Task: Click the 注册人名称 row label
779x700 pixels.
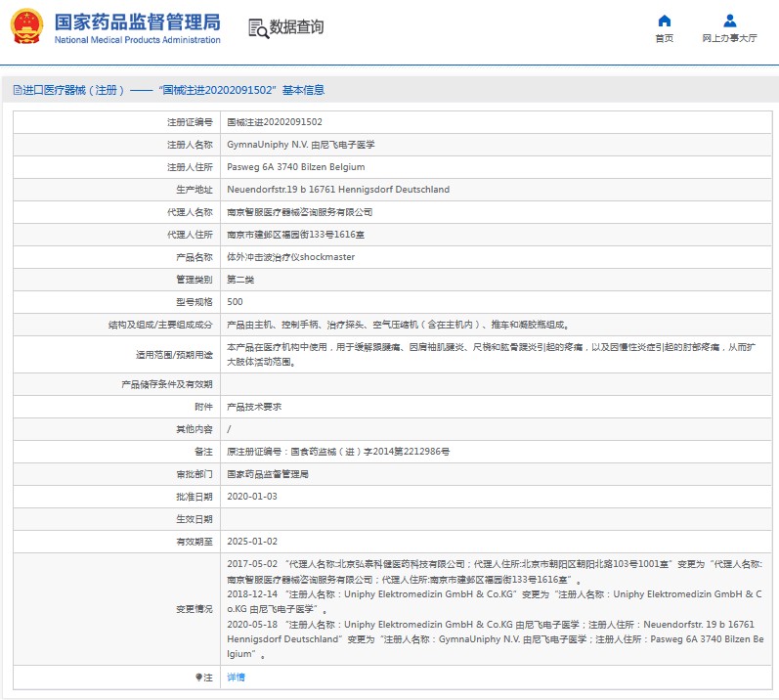Action: point(190,145)
